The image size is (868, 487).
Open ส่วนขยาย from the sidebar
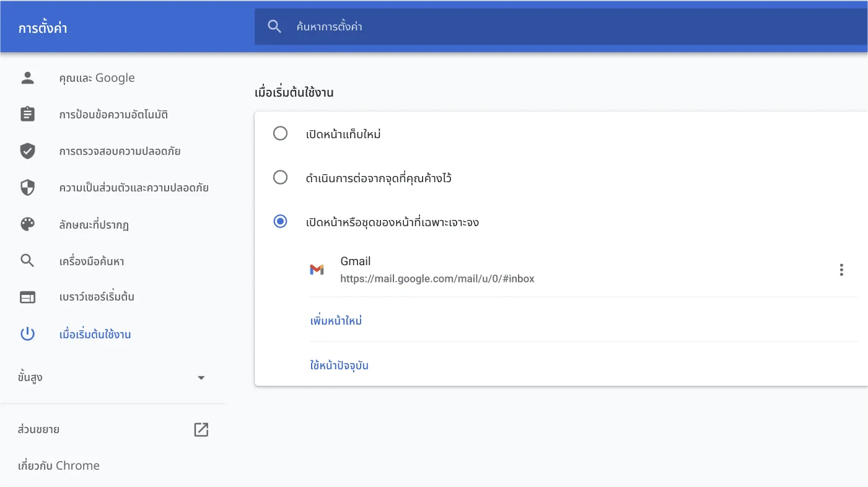38,429
